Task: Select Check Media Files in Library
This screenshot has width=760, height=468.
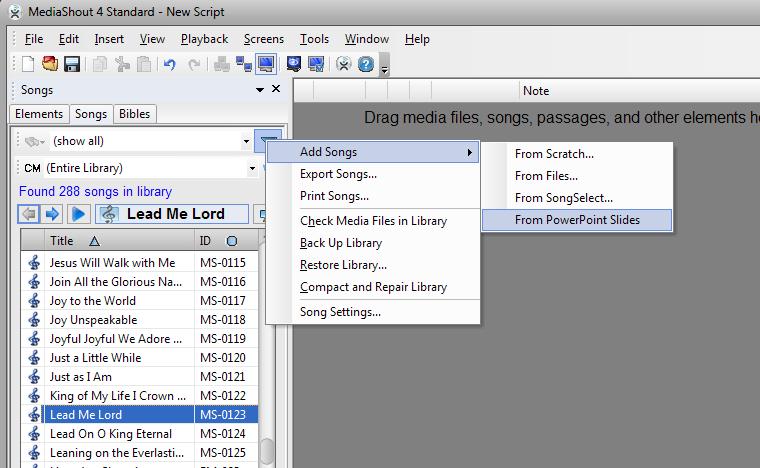Action: coord(373,221)
